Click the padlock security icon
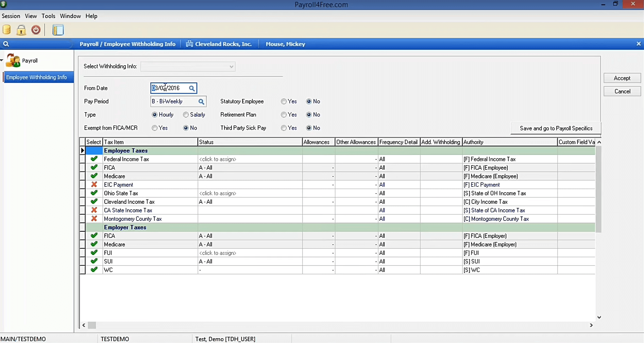Image resolution: width=644 pixels, height=343 pixels. (21, 30)
